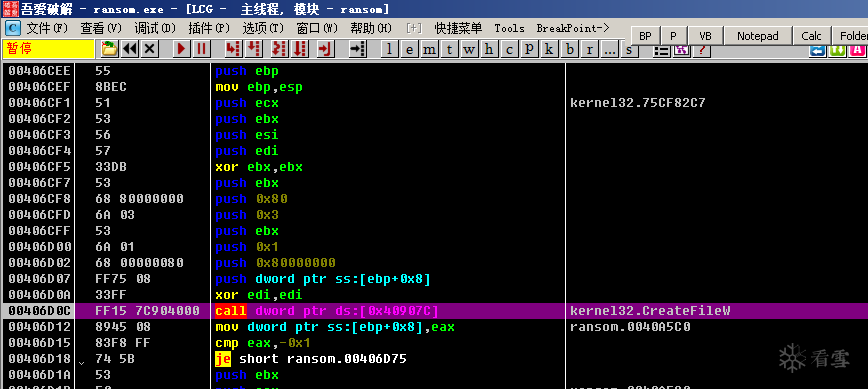Click the kernel32.CreateFileW comment
Screen dimensions: 868x389
point(650,311)
